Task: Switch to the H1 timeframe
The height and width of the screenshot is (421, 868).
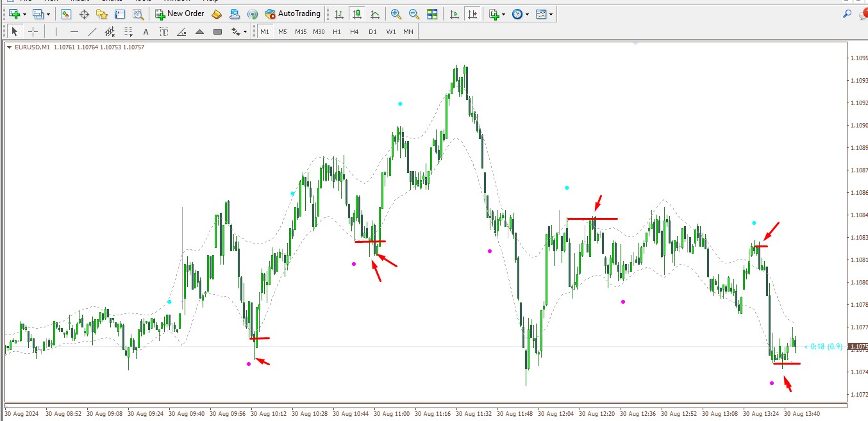Action: point(337,31)
